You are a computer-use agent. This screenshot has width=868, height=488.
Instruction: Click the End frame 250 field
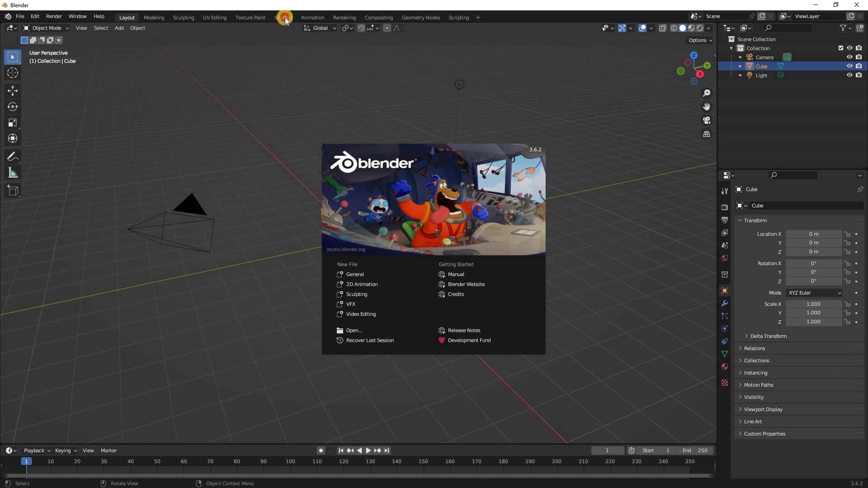coord(695,450)
